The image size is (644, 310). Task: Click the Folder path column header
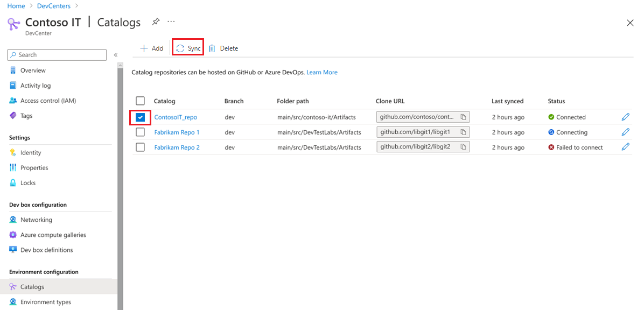click(x=293, y=101)
